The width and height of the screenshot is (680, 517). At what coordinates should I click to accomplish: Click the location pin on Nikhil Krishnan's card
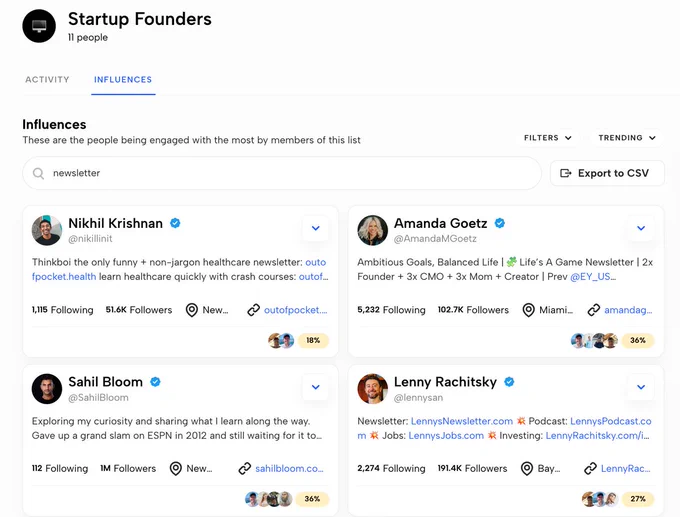[x=192, y=310]
